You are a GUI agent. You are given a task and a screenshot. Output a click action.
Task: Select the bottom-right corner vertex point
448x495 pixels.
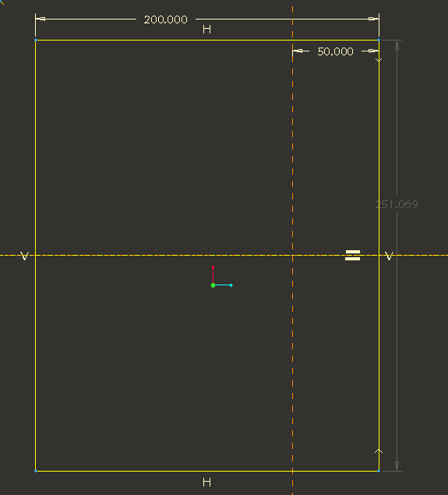pyautogui.click(x=379, y=471)
